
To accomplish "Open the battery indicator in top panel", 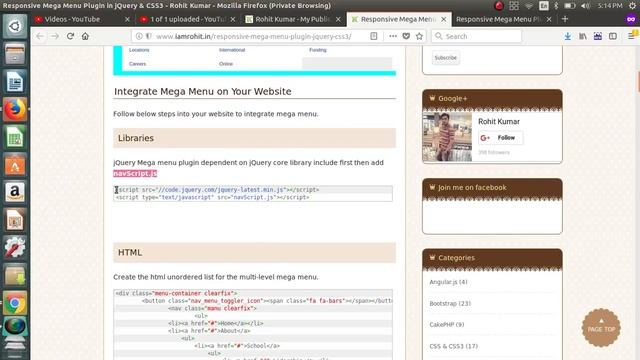I will coord(569,6).
